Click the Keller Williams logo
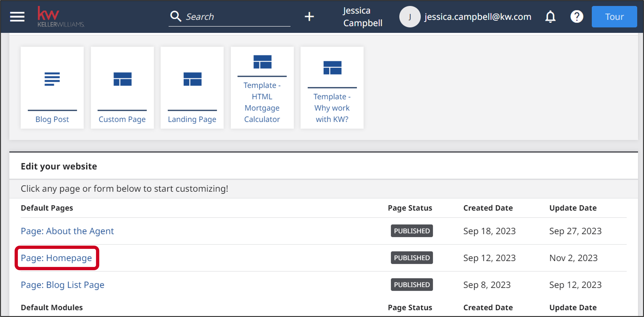Screen dimensions: 644x317 click(x=61, y=16)
